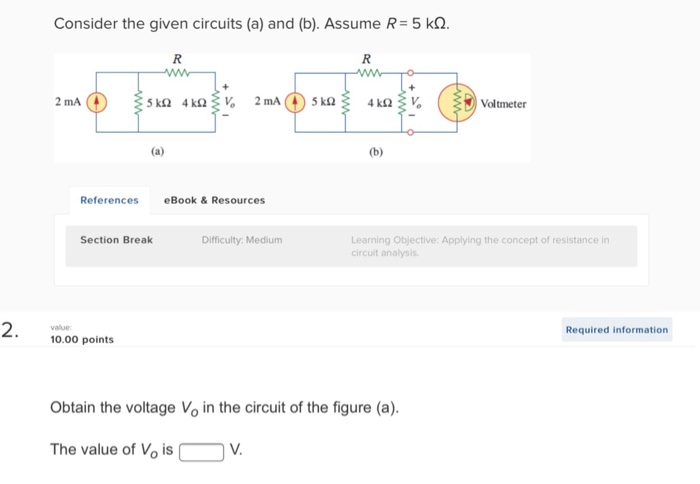Click the Section Break label
The image size is (700, 484).
[x=117, y=240]
